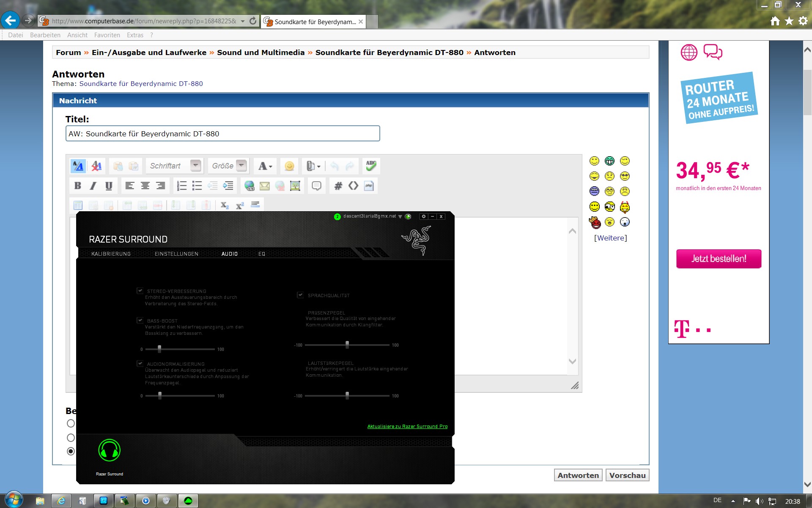
Task: Open the Größe size dropdown
Action: tap(241, 166)
